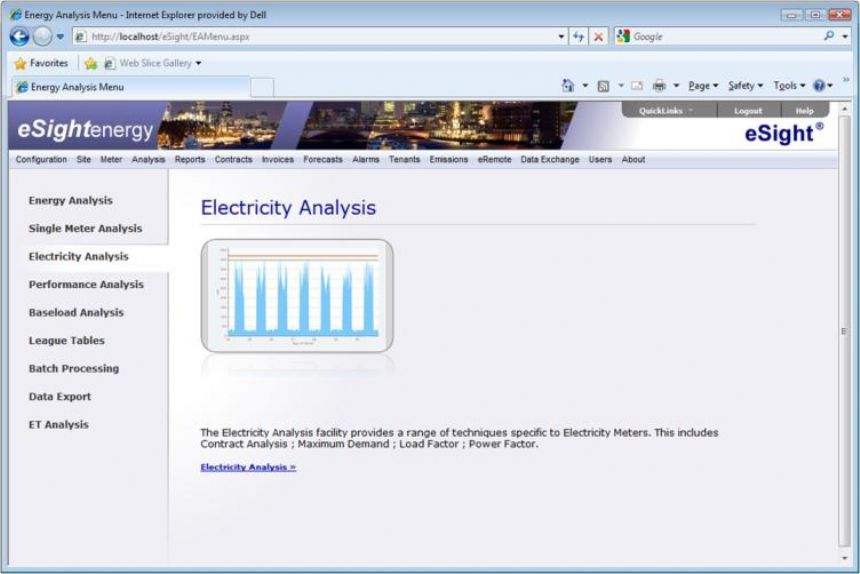860x574 pixels.
Task: Select Data Export in the sidebar
Action: [60, 396]
